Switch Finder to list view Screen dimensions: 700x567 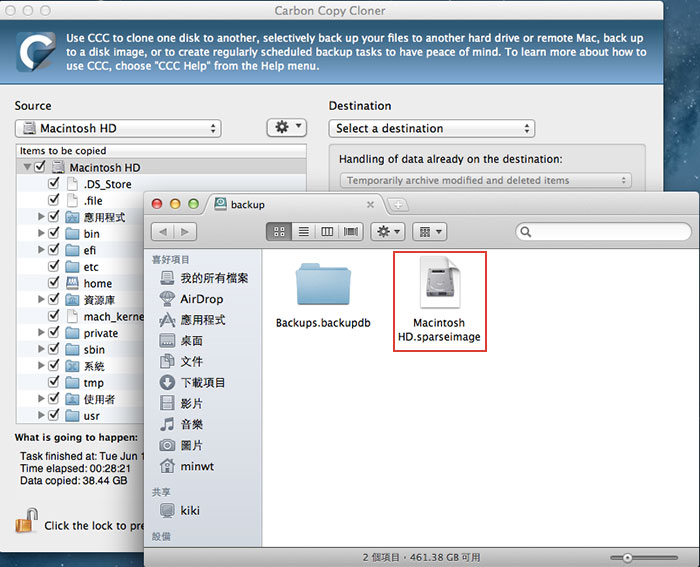(x=304, y=231)
